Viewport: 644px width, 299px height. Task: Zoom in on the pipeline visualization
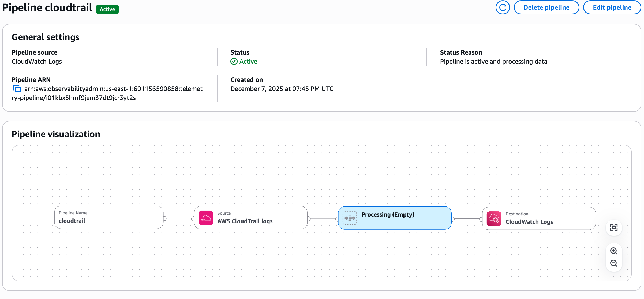pyautogui.click(x=614, y=251)
